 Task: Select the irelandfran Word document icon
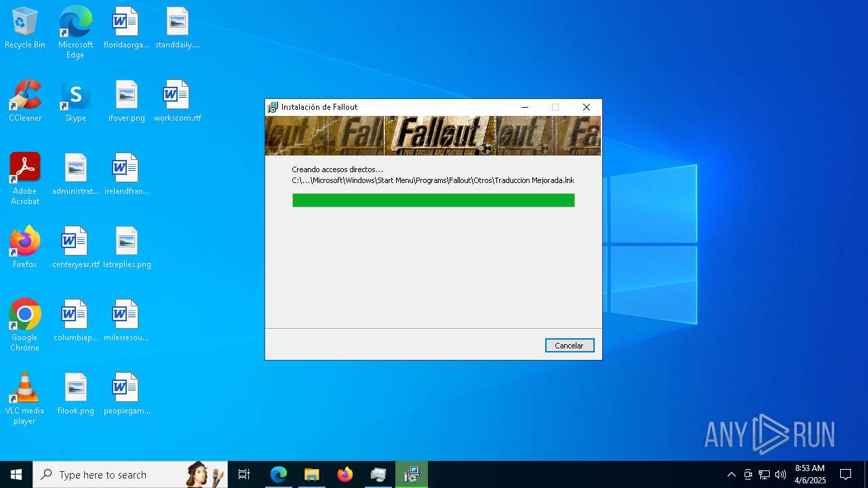126,175
